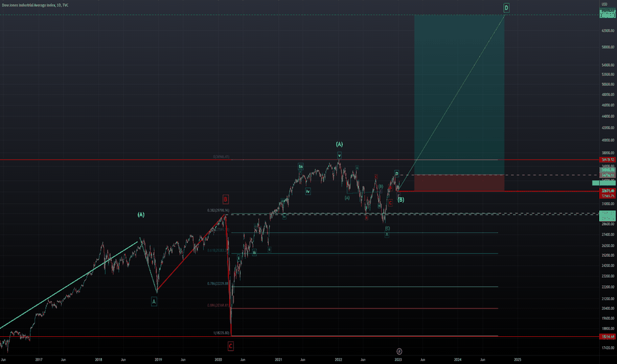Select the red stop-loss zone of the long position

[x=459, y=183]
